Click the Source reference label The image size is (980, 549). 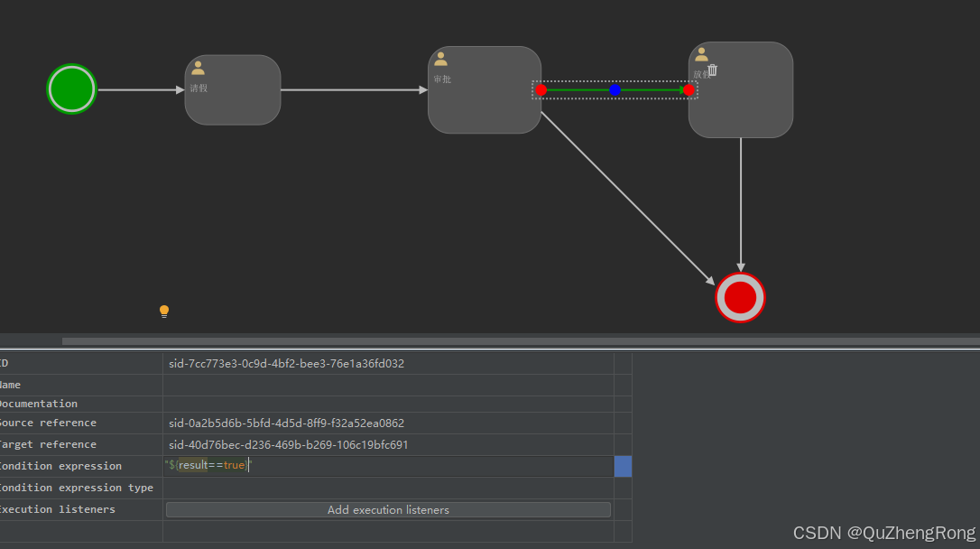[x=48, y=423]
